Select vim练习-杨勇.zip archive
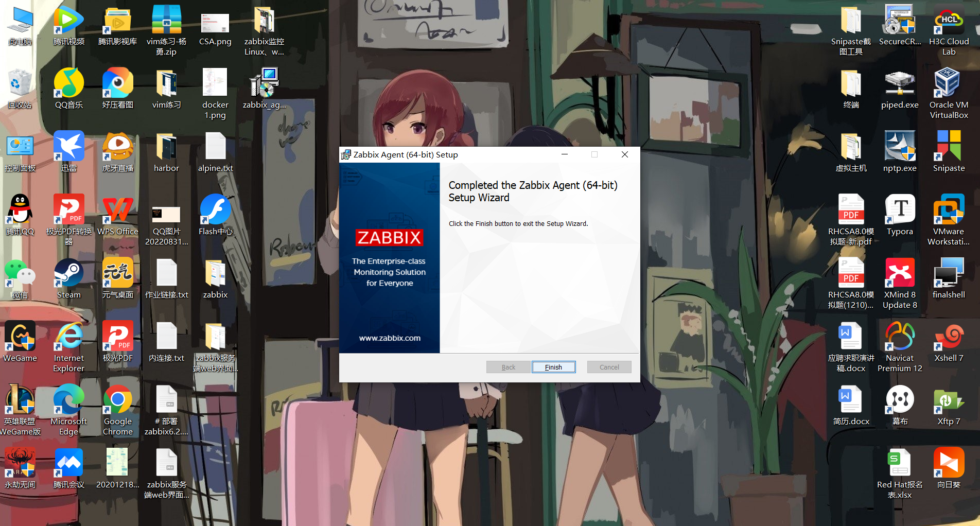Viewport: 980px width, 526px height. (x=167, y=30)
